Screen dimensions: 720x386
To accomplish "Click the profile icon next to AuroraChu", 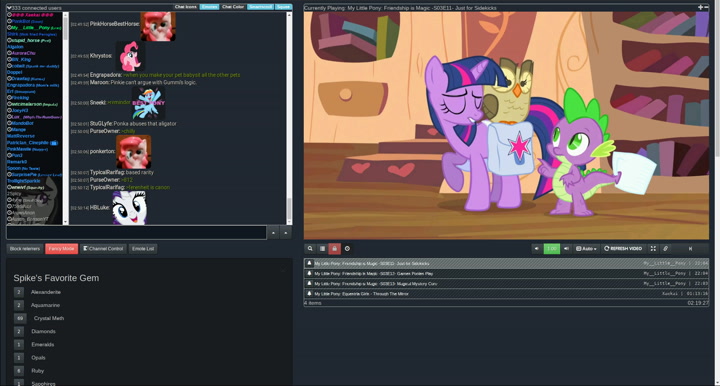I will point(9,53).
